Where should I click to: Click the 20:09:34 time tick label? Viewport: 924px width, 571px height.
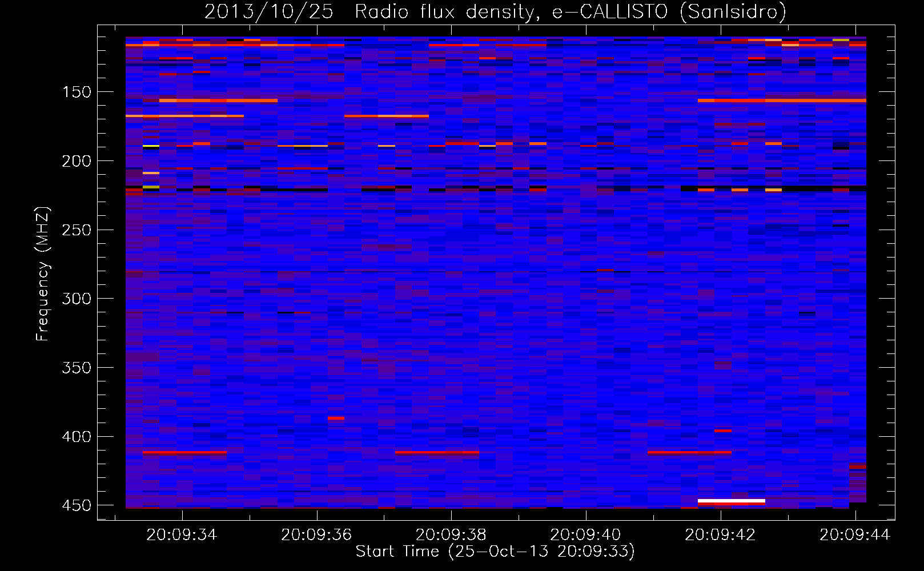click(x=182, y=535)
